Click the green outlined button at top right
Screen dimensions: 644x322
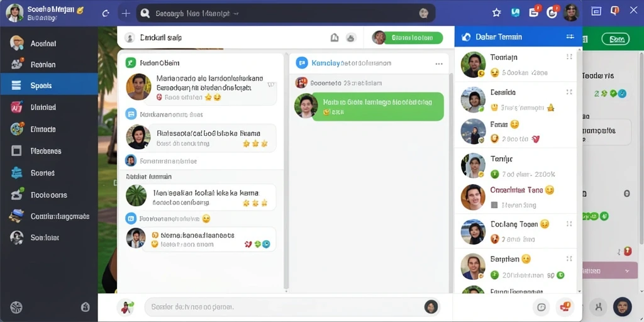tap(615, 39)
